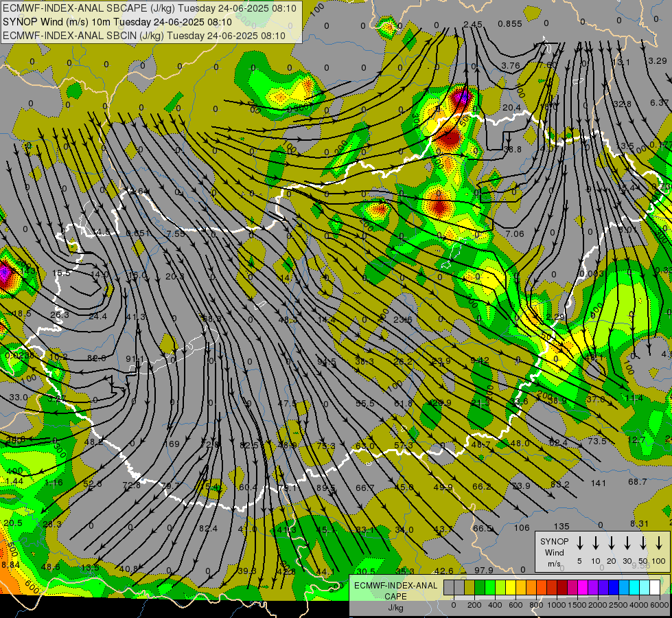This screenshot has width=672, height=618.
Task: Click the 3.76 value on the map
Action: point(511,66)
